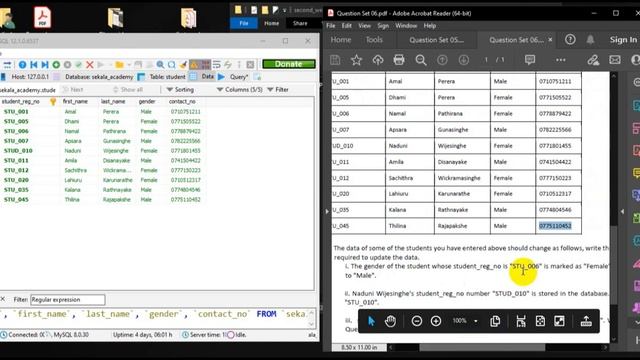The width and height of the screenshot is (640, 360).
Task: Open the File menu in Acrobat Reader
Action: [x=331, y=26]
